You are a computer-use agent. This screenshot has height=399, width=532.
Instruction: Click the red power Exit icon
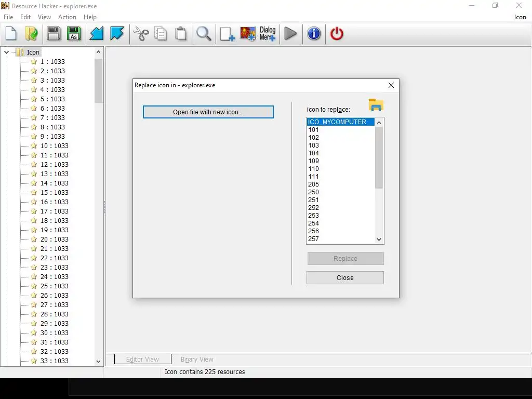click(x=337, y=34)
